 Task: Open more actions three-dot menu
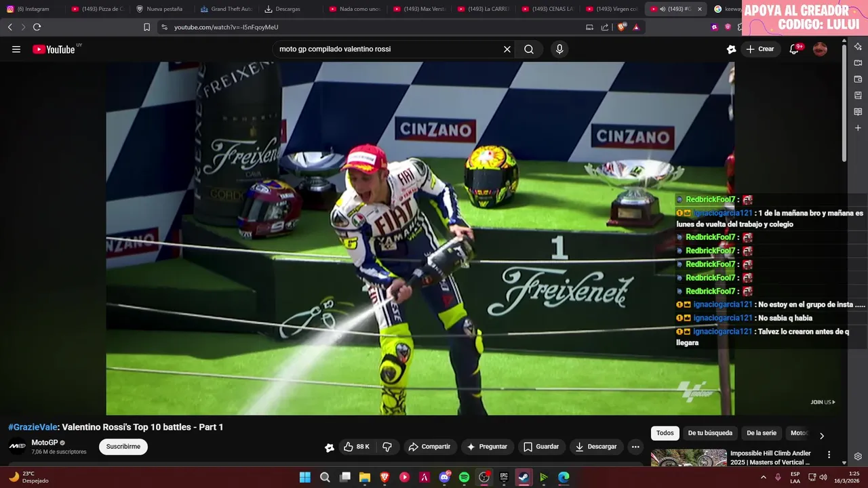[635, 447]
